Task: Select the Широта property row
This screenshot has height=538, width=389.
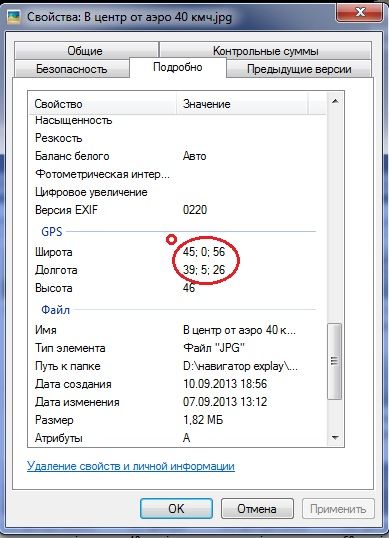Action: click(178, 252)
